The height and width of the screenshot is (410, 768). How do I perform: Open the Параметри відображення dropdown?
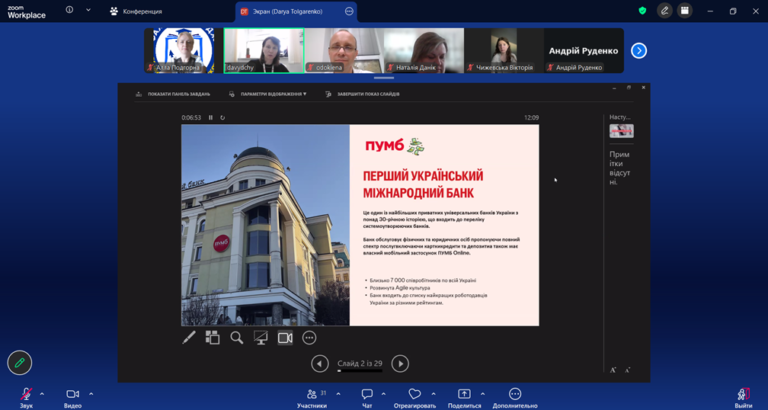[267, 94]
